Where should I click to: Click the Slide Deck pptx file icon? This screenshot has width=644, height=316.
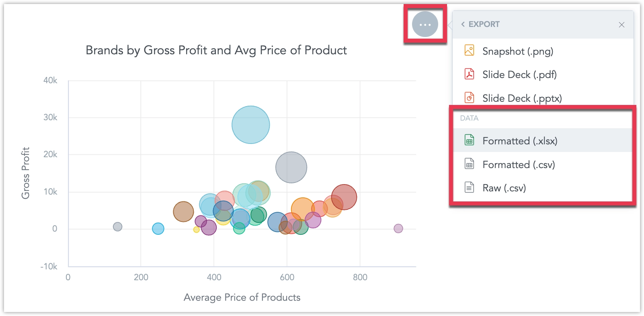pyautogui.click(x=469, y=98)
